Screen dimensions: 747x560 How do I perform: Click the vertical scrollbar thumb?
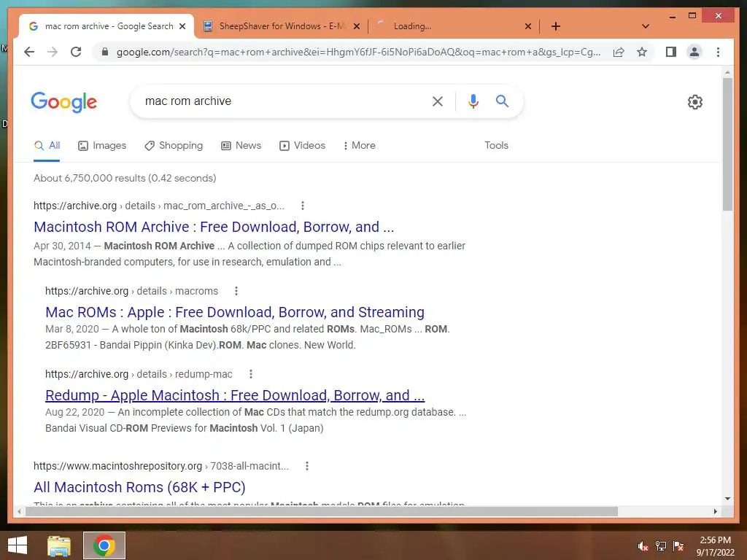(x=727, y=144)
